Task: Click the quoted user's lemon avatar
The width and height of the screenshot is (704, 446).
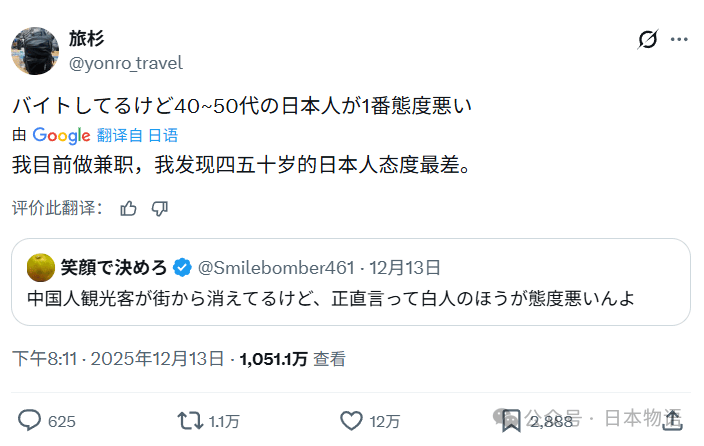Action: [41, 267]
